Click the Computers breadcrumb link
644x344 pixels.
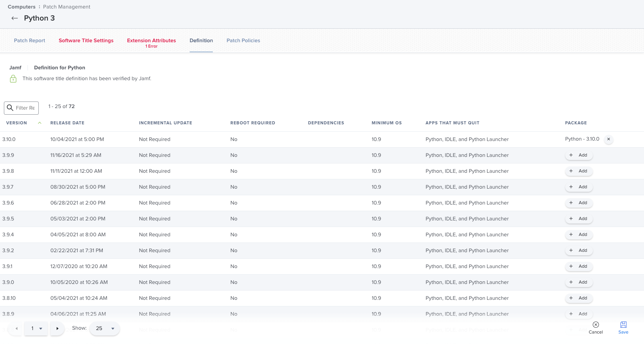(x=22, y=7)
